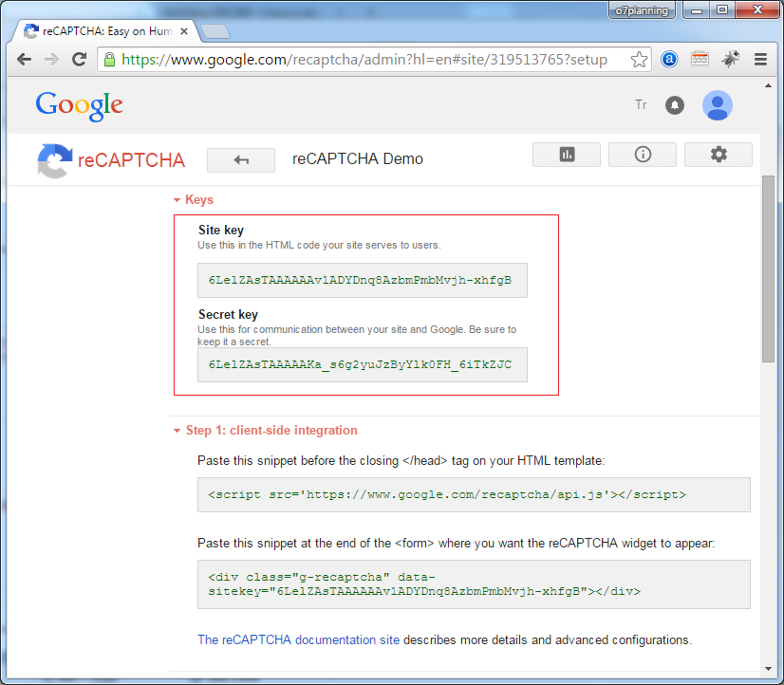Reload the page with the refresh icon

pyautogui.click(x=79, y=60)
